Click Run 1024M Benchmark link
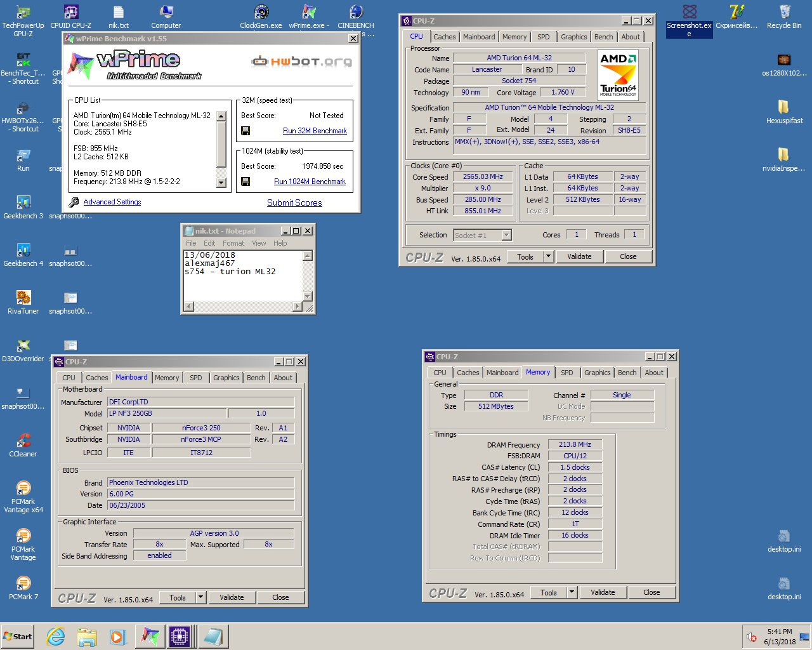This screenshot has width=812, height=650. click(x=310, y=182)
